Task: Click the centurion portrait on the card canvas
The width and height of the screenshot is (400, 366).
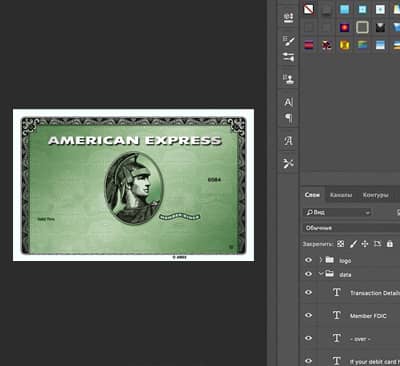Action: coord(134,188)
